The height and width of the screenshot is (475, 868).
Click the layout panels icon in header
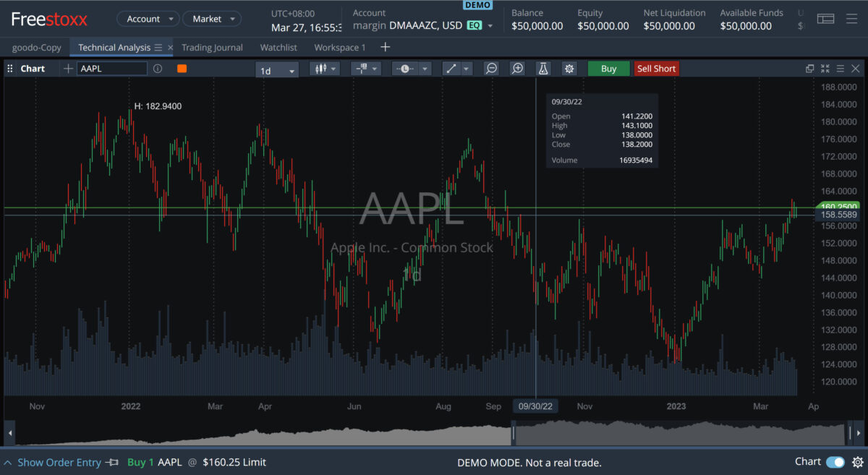pyautogui.click(x=825, y=19)
